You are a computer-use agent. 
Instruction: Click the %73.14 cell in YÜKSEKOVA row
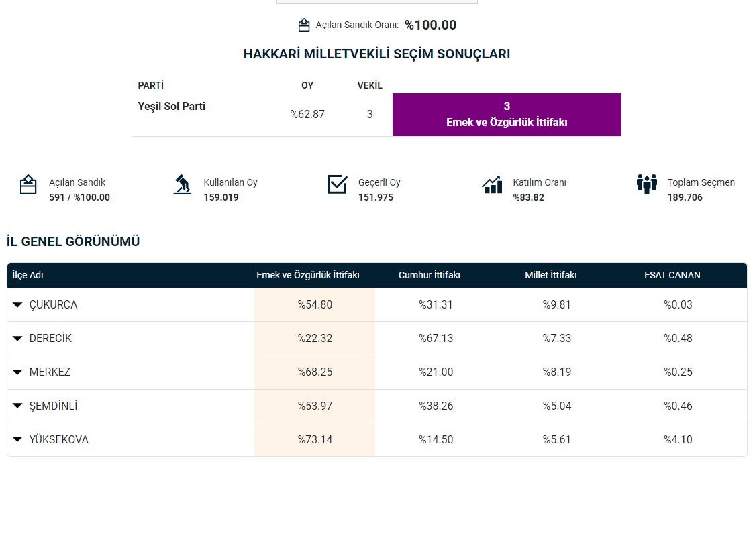[x=315, y=440]
